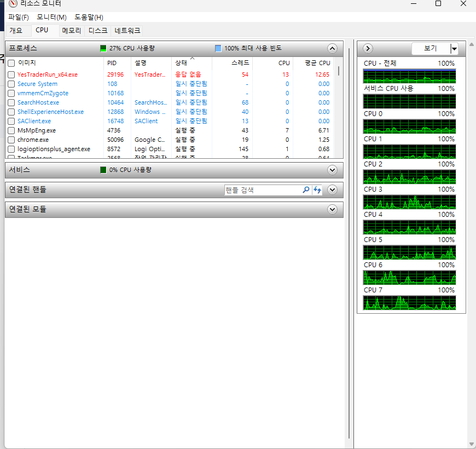Click the green CPU usage indicator in 프로세스 header
The height and width of the screenshot is (449, 476).
coord(103,48)
